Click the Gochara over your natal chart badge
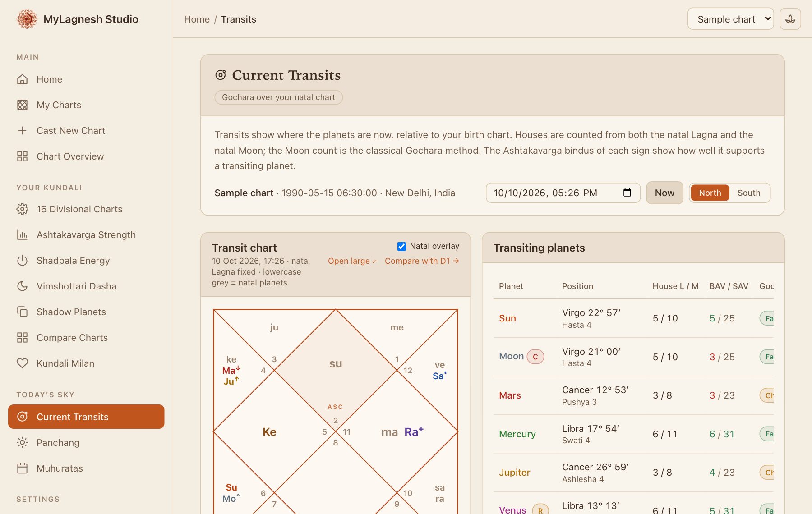This screenshot has height=514, width=812. click(x=278, y=97)
